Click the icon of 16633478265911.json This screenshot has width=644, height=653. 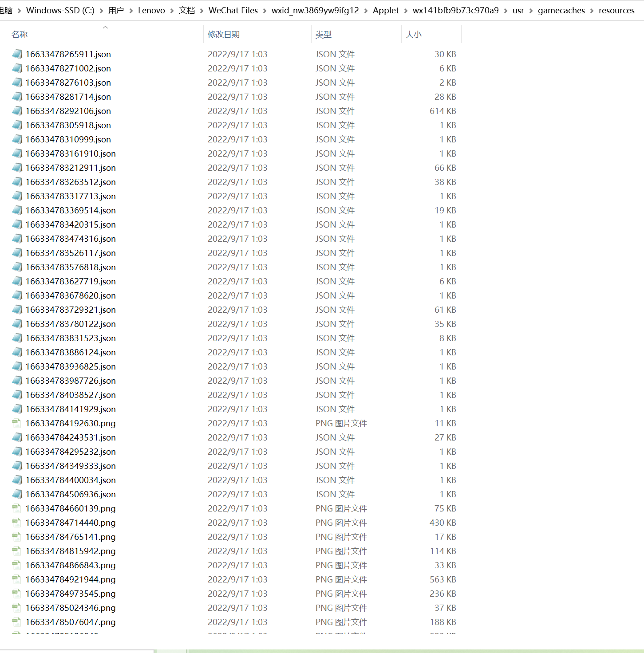point(17,54)
